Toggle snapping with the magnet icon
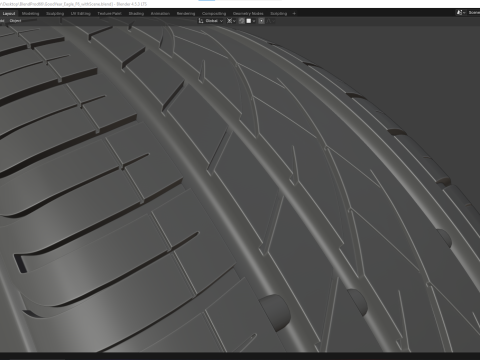This screenshot has height=360, width=480. tap(242, 21)
